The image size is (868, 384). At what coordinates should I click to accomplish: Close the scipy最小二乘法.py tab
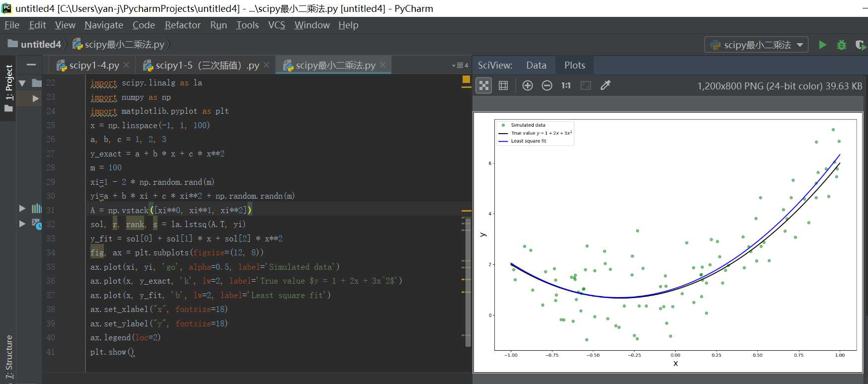(x=383, y=65)
